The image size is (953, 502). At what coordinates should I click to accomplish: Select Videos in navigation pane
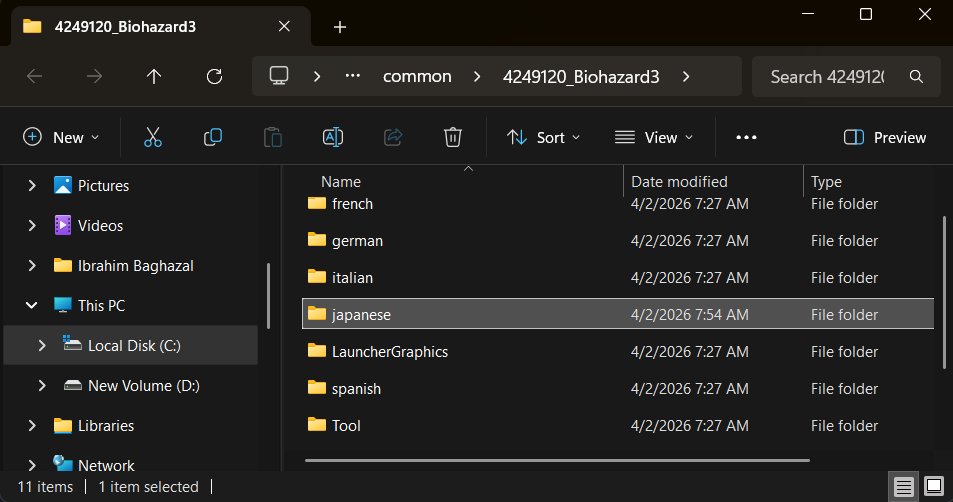(x=100, y=225)
